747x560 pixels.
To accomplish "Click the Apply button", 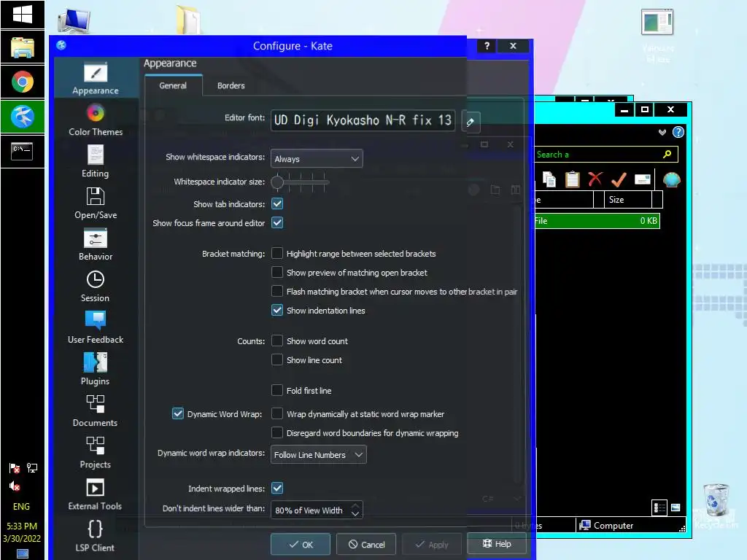I will click(x=432, y=544).
